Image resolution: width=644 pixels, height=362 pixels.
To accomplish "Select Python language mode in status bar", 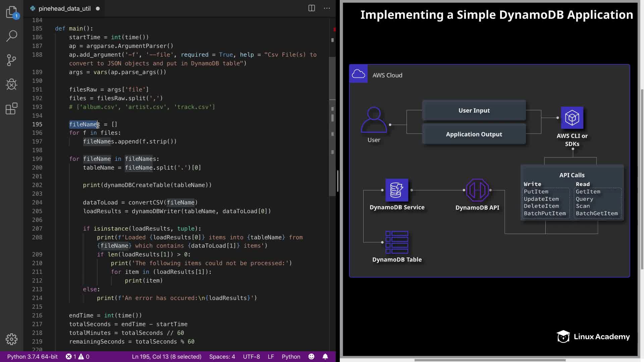I will 291,357.
